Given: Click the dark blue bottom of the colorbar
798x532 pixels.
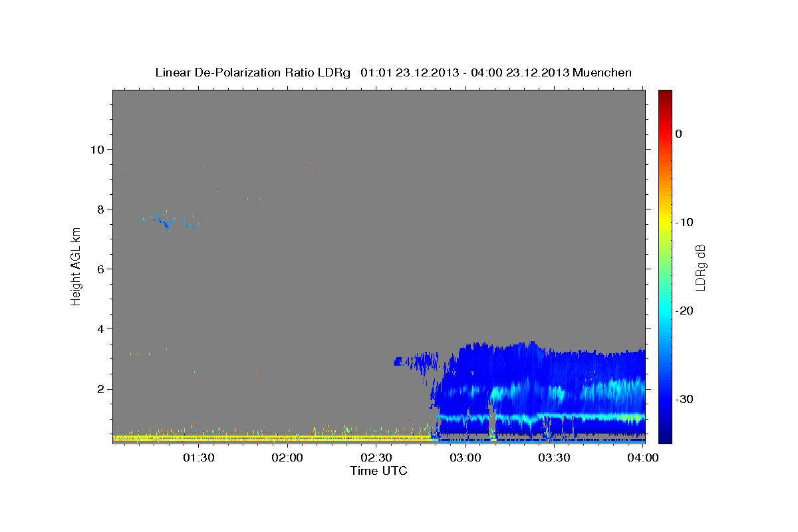Looking at the screenshot, I should 665,438.
